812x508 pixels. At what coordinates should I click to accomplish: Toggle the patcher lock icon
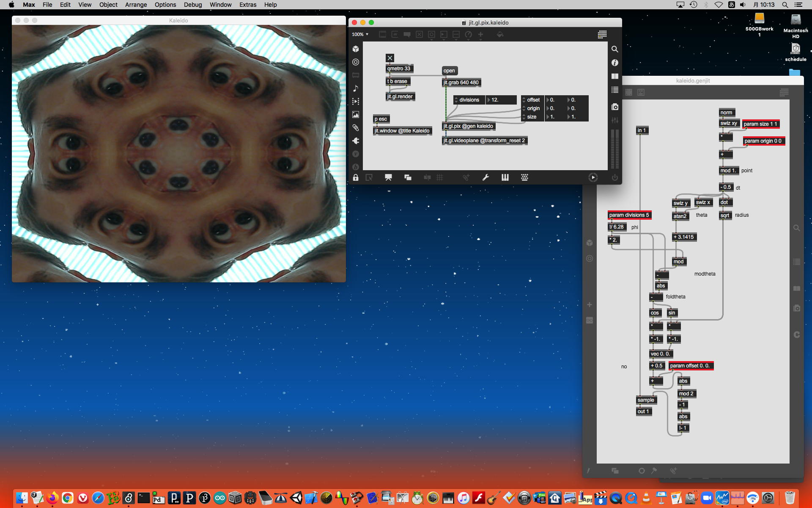tap(356, 177)
